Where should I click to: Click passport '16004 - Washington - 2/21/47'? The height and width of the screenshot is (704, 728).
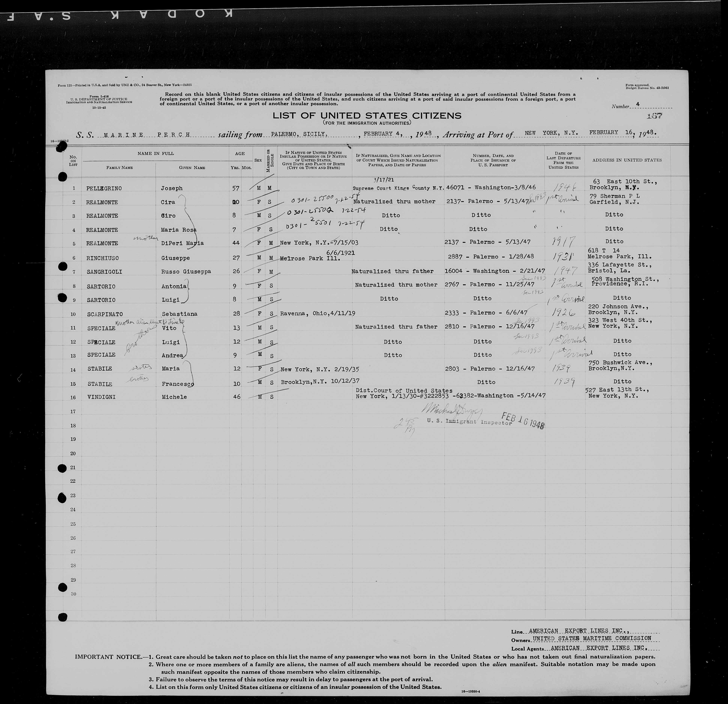(494, 271)
